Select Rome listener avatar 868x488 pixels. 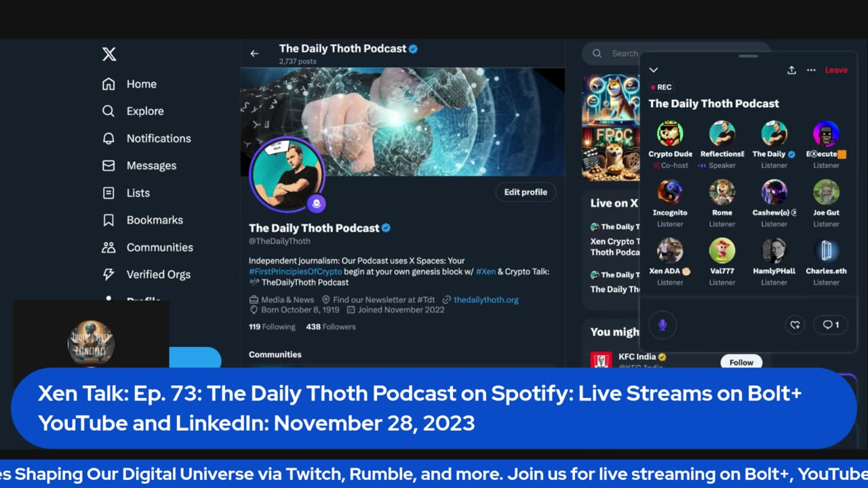722,192
